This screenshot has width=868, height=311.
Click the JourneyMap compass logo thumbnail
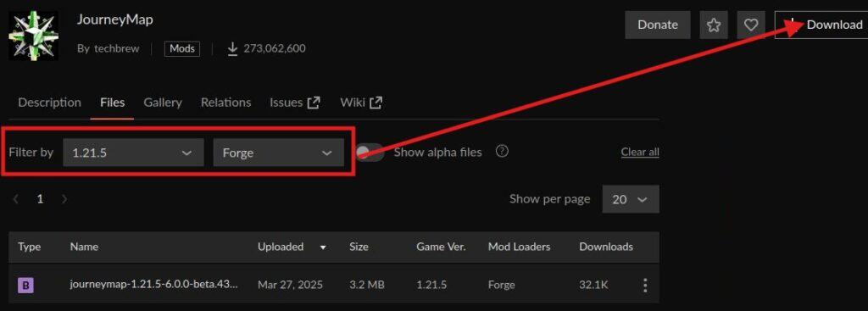coord(33,36)
